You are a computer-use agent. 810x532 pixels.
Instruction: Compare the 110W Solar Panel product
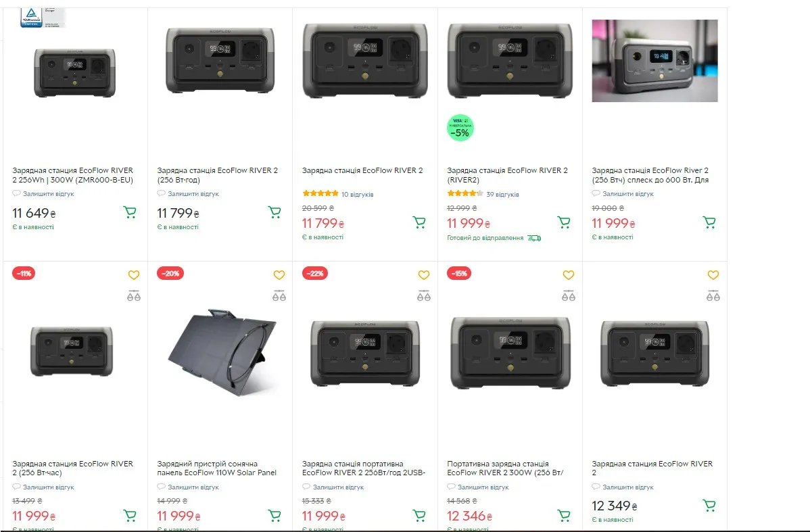pyautogui.click(x=279, y=295)
